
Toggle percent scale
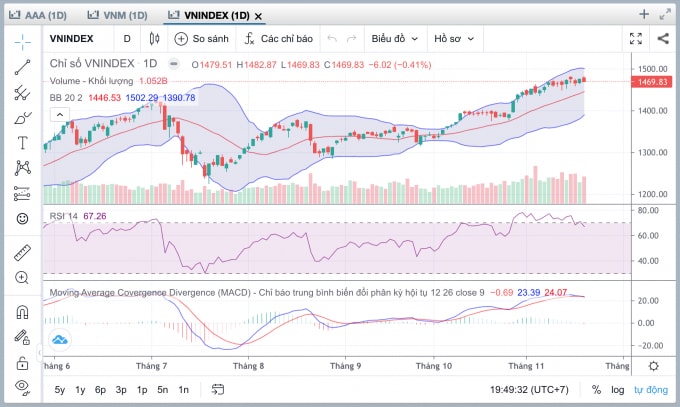pos(597,390)
